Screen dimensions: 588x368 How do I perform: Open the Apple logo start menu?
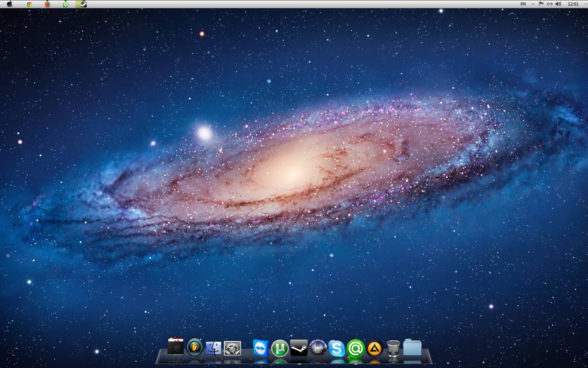pyautogui.click(x=9, y=4)
